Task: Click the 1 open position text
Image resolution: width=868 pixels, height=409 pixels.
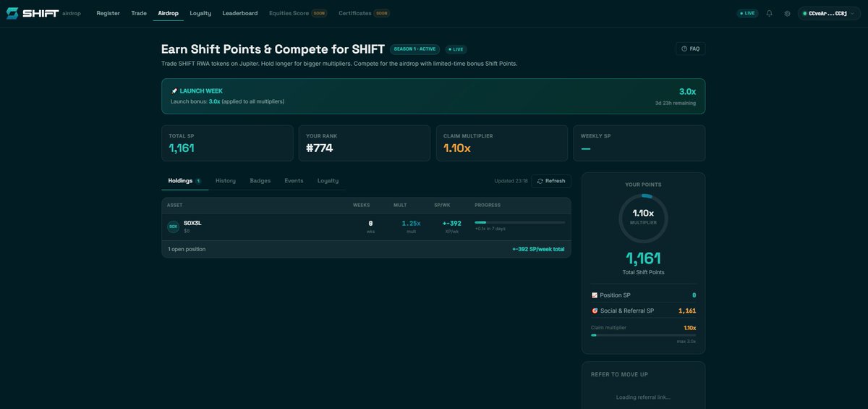Action: pos(187,249)
